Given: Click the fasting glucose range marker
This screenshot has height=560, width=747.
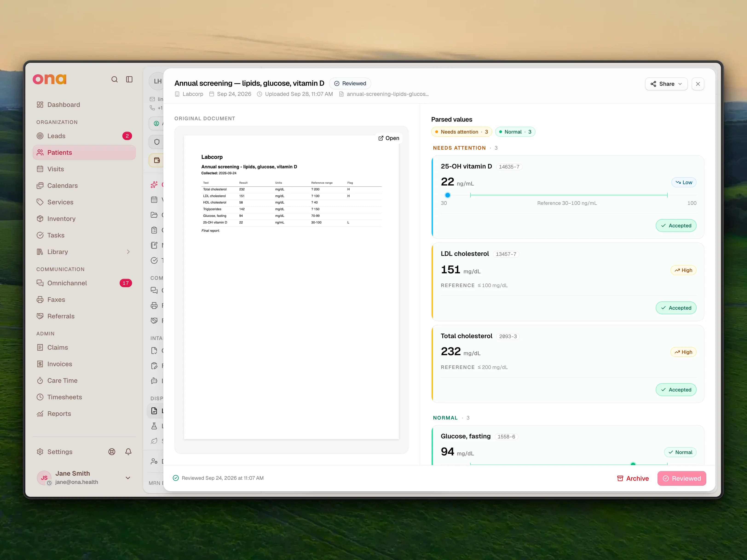Looking at the screenshot, I should point(633,464).
